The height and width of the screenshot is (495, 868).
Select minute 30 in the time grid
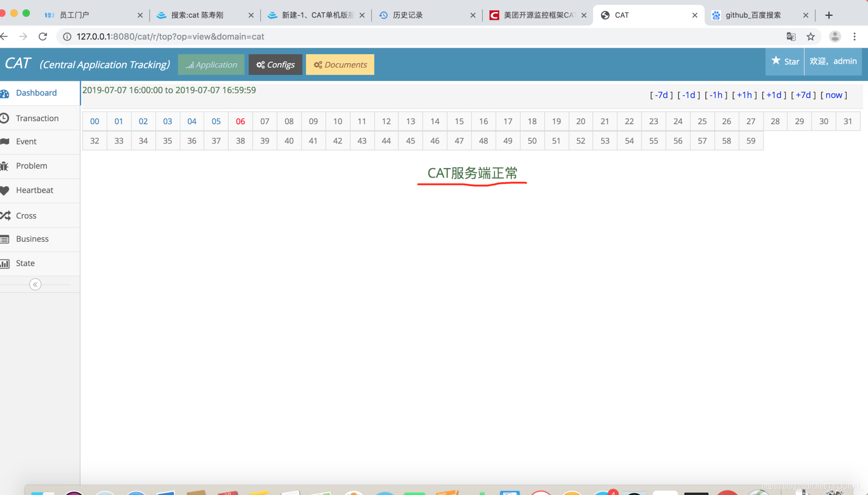click(x=824, y=121)
